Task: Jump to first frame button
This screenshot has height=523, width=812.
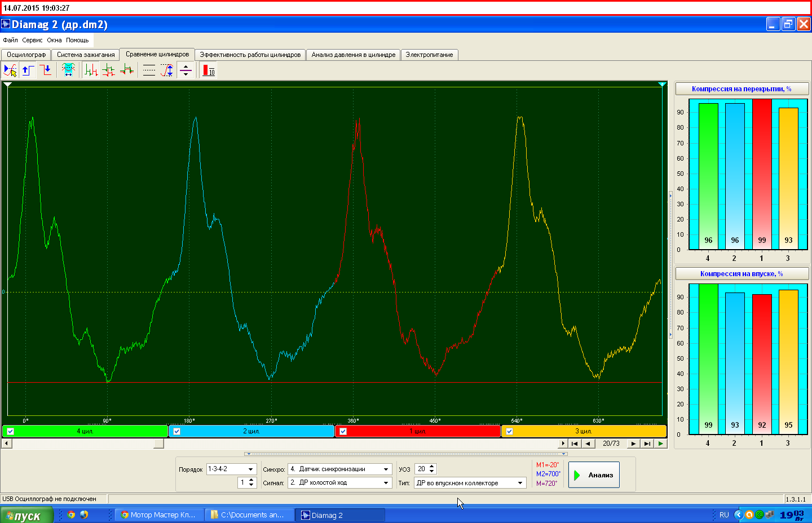Action: (575, 444)
